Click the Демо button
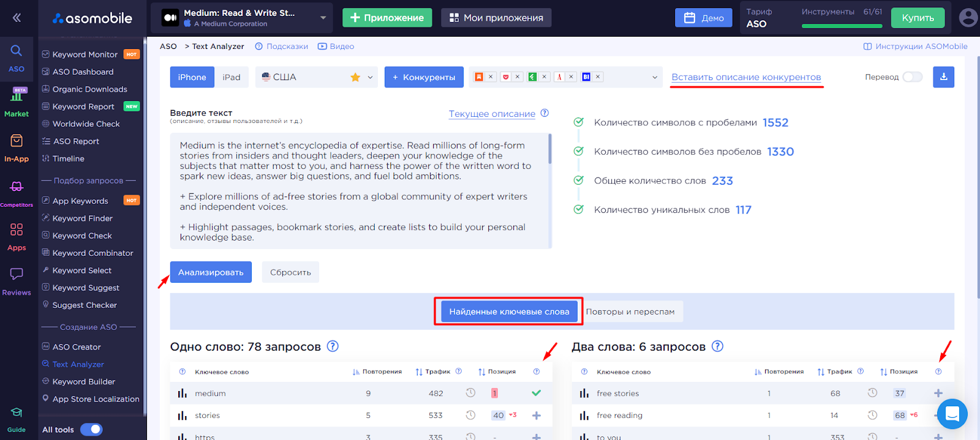The height and width of the screenshot is (440, 980). (704, 18)
